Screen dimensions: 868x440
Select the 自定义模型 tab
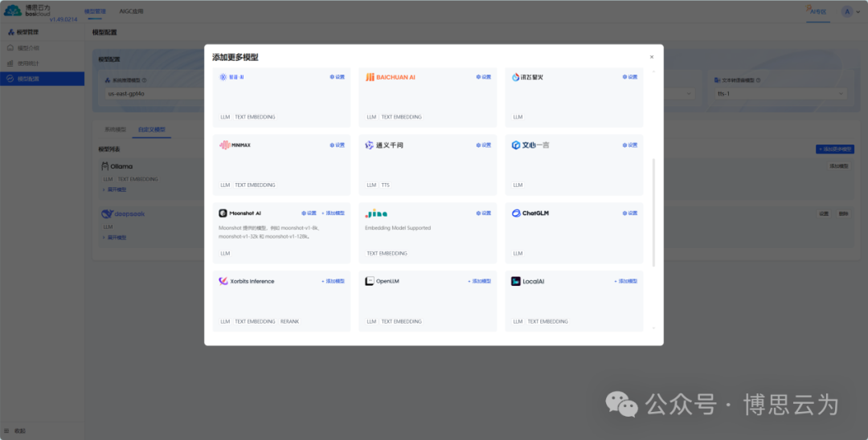[152, 130]
